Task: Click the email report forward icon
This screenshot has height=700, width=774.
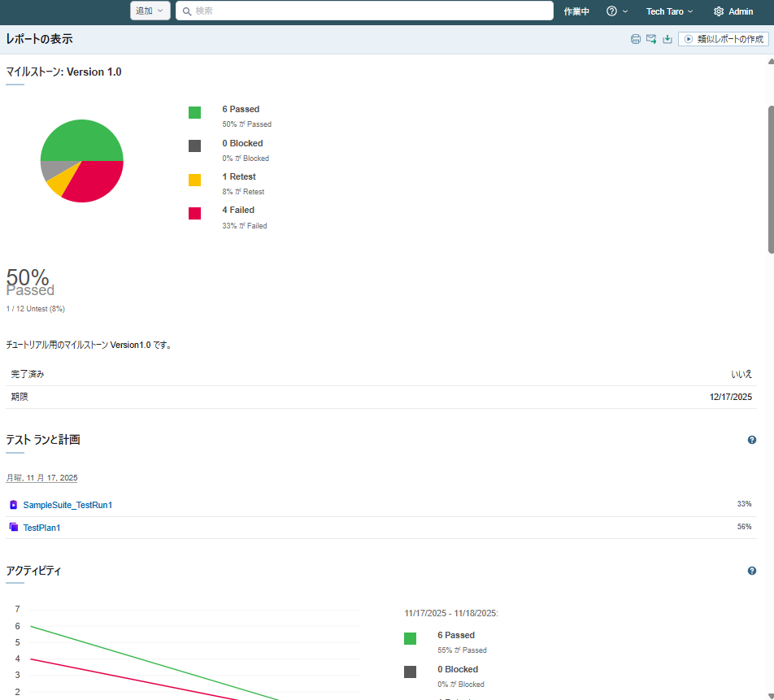Action: 651,39
